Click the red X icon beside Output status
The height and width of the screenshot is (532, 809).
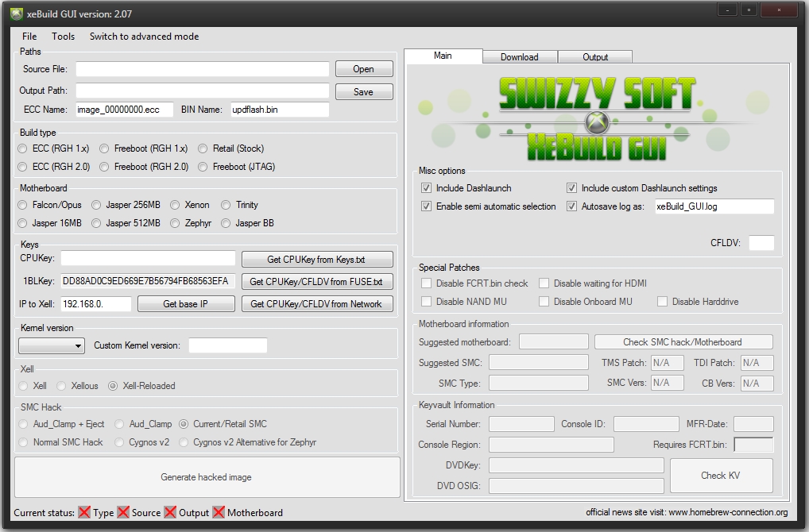tap(171, 513)
